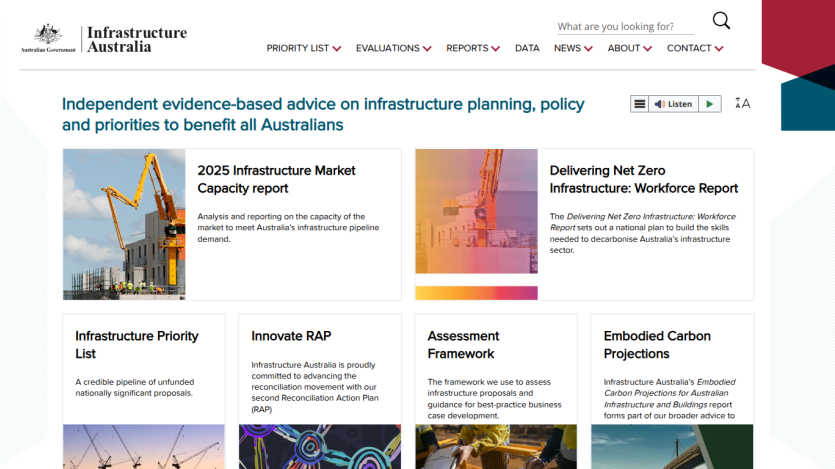The image size is (835, 469).
Task: Open the CONTACT menu
Action: (x=689, y=48)
